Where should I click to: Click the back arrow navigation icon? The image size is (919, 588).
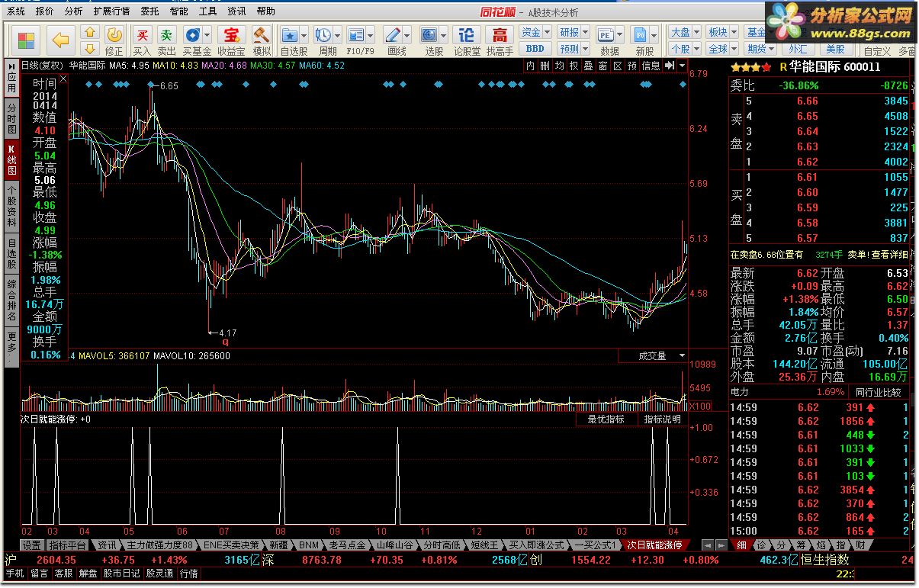coord(60,39)
